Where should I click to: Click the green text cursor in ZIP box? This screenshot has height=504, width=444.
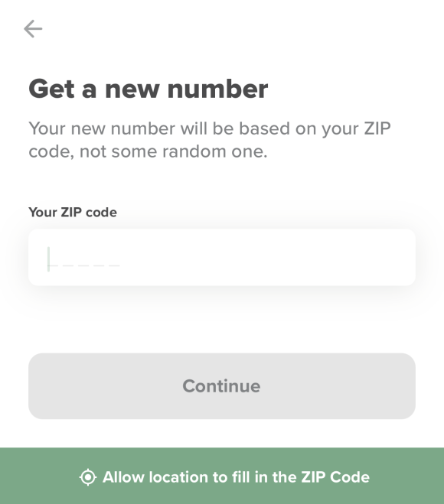pyautogui.click(x=48, y=259)
